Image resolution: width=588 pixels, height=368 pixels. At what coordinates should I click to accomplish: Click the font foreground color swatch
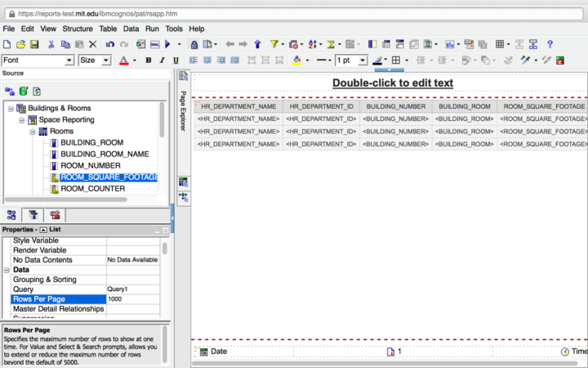123,61
